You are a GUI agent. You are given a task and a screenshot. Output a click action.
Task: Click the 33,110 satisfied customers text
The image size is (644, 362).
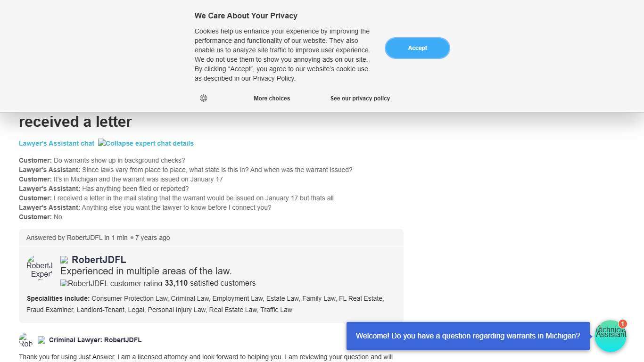pyautogui.click(x=210, y=283)
